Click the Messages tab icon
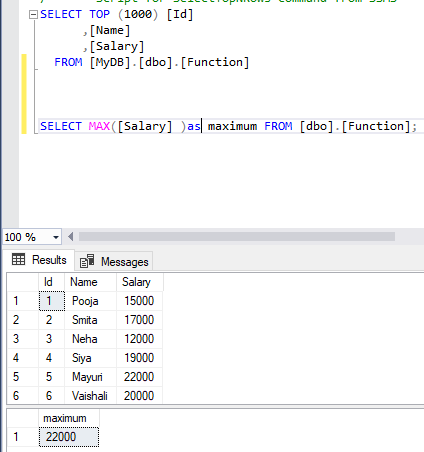424x452 pixels. point(87,261)
